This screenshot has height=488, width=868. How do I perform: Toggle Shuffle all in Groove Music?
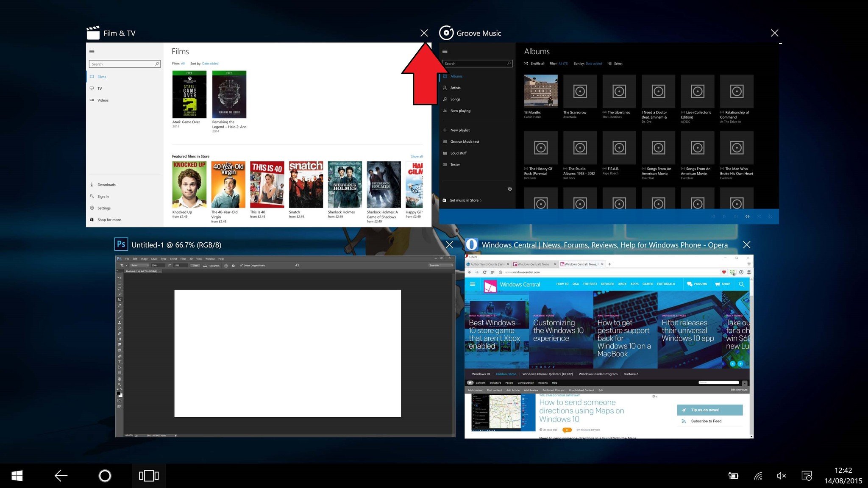click(x=534, y=64)
